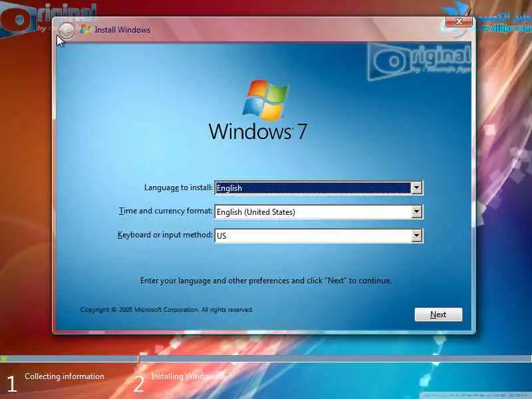Close the Install Windows dialog
532x399 pixels.
[459, 21]
